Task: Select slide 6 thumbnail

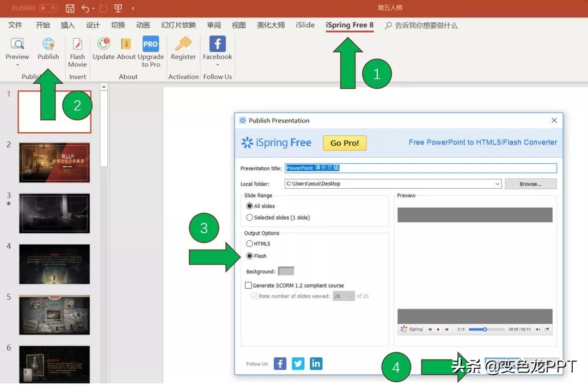Action: coord(54,364)
